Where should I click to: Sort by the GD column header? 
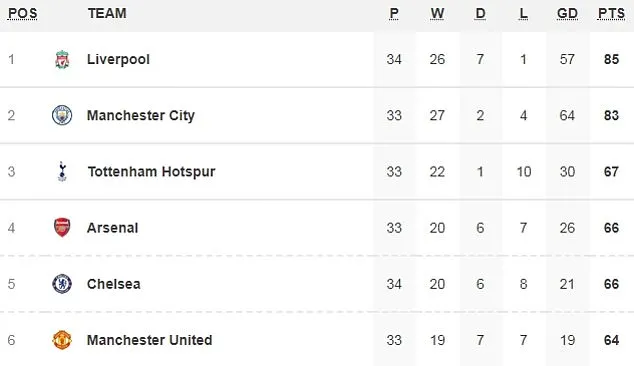click(567, 13)
